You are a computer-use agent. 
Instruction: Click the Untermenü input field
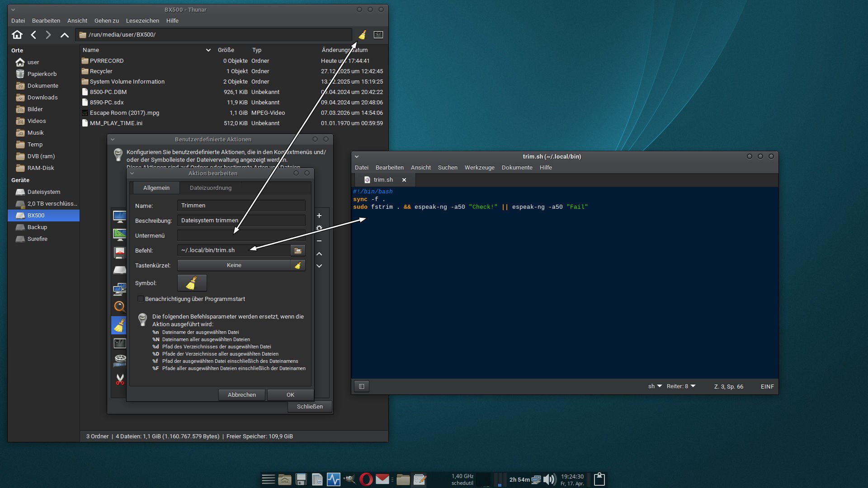[241, 235]
